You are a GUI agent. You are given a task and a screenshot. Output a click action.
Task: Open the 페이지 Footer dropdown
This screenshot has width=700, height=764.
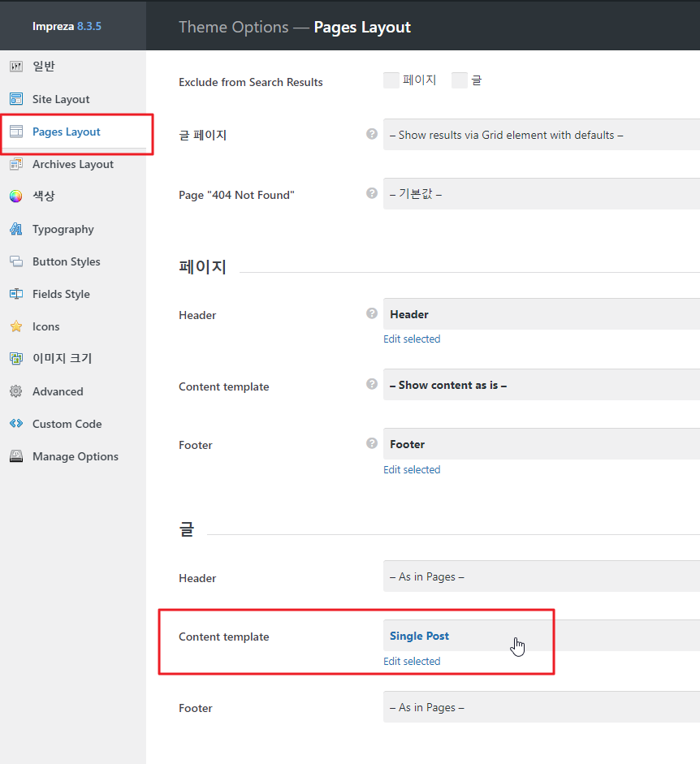click(542, 444)
